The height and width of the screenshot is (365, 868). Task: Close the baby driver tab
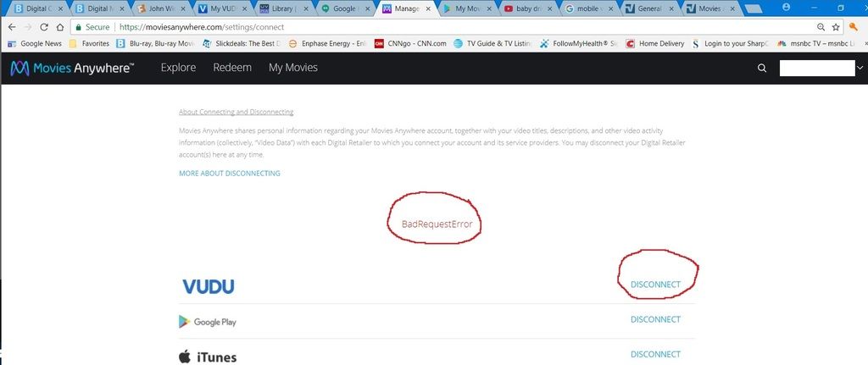pyautogui.click(x=549, y=8)
